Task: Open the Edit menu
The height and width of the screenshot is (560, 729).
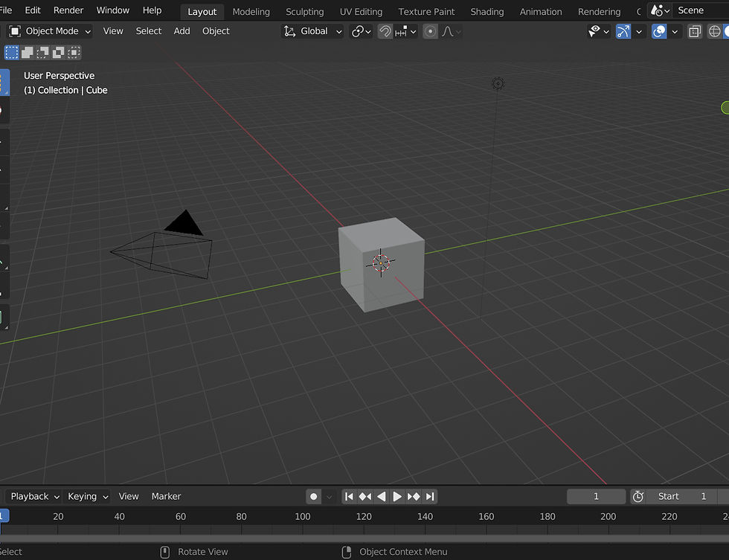Action: [33, 10]
